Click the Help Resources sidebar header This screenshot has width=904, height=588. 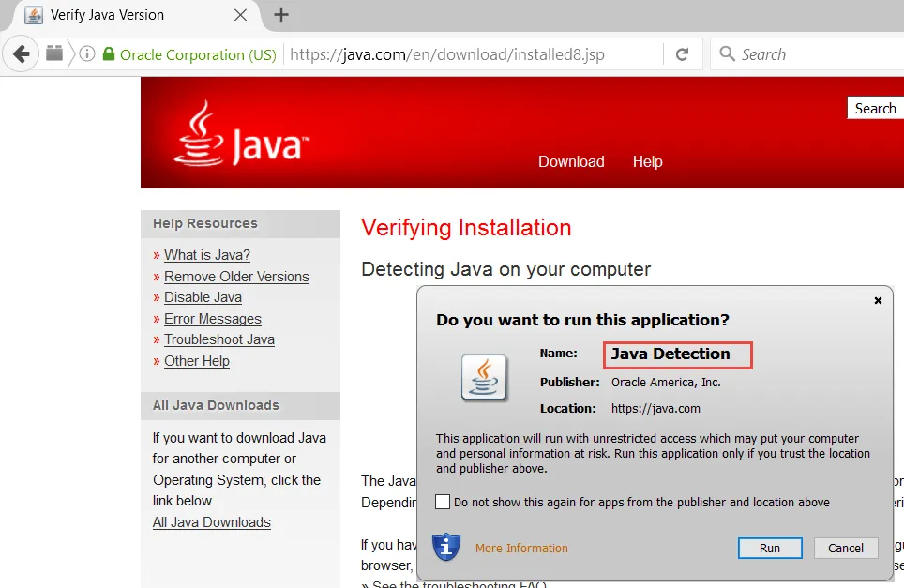(240, 224)
